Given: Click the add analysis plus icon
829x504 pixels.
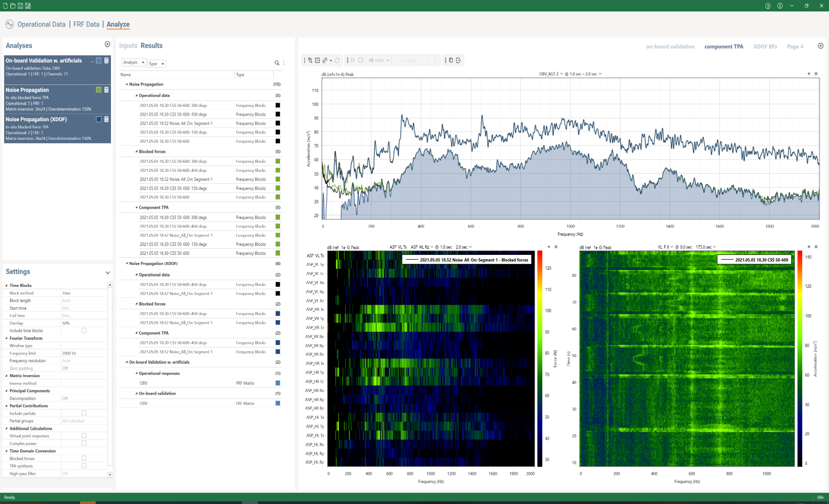Looking at the screenshot, I should point(107,44).
